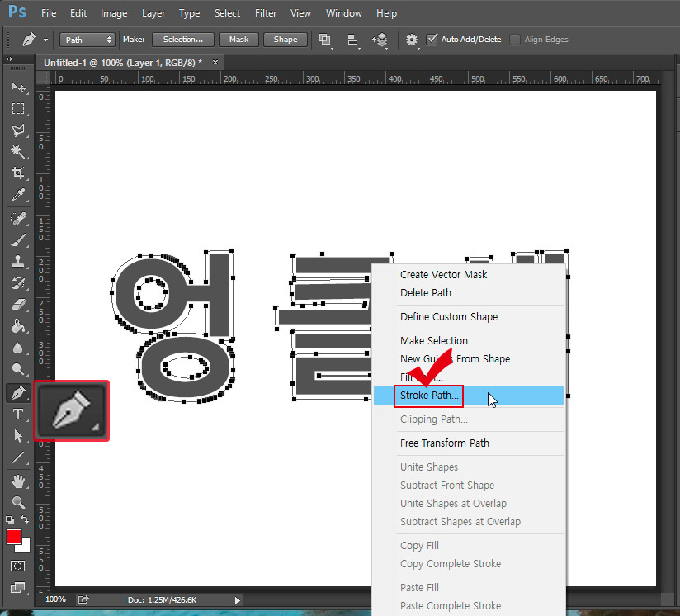Screen dimensions: 680x616
Task: Select the Eyedropper tool
Action: click(x=18, y=195)
